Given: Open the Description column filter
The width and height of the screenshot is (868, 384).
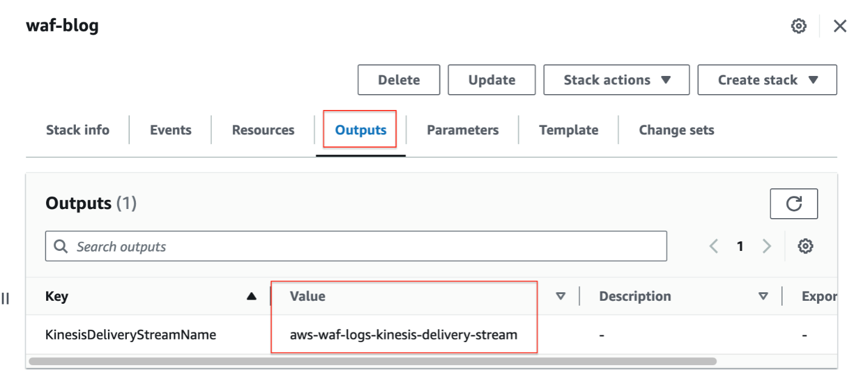Looking at the screenshot, I should coord(763,296).
